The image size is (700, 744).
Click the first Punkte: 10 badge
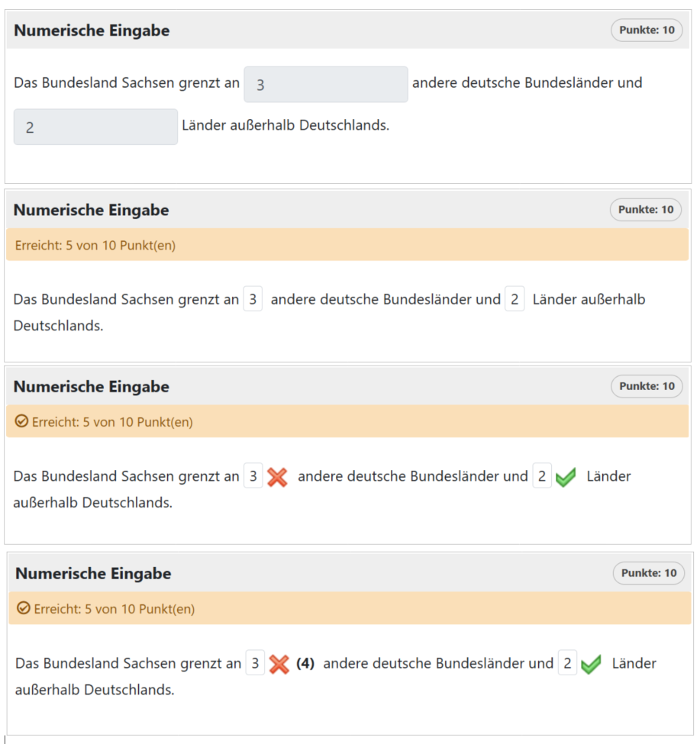647,31
